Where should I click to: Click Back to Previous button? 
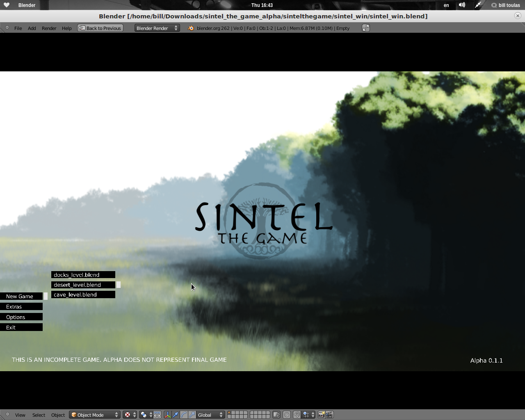100,28
